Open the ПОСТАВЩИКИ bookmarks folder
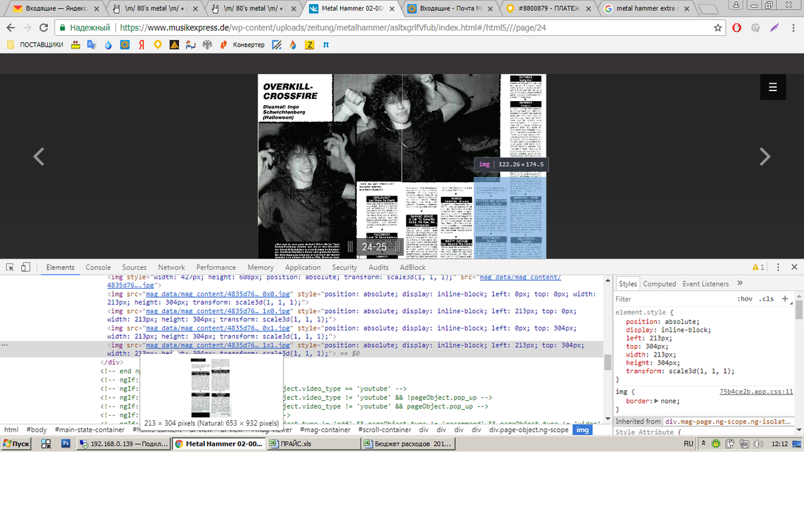The height and width of the screenshot is (532, 804). [x=35, y=45]
